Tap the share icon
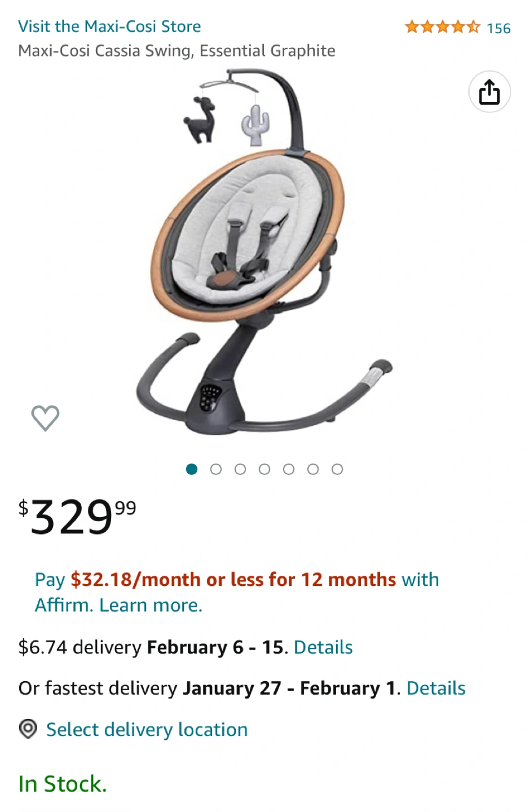Viewport: 529px width, 812px height. [490, 92]
